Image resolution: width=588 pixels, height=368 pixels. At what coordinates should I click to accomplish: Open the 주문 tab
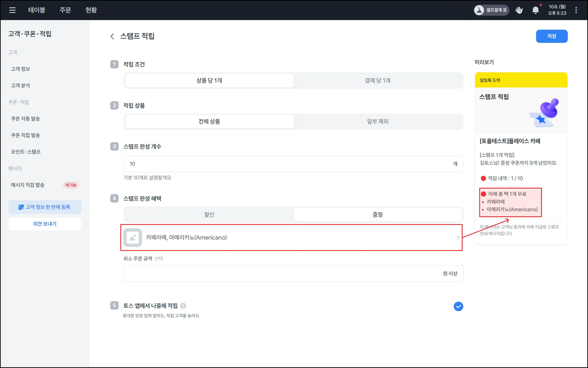coord(65,10)
